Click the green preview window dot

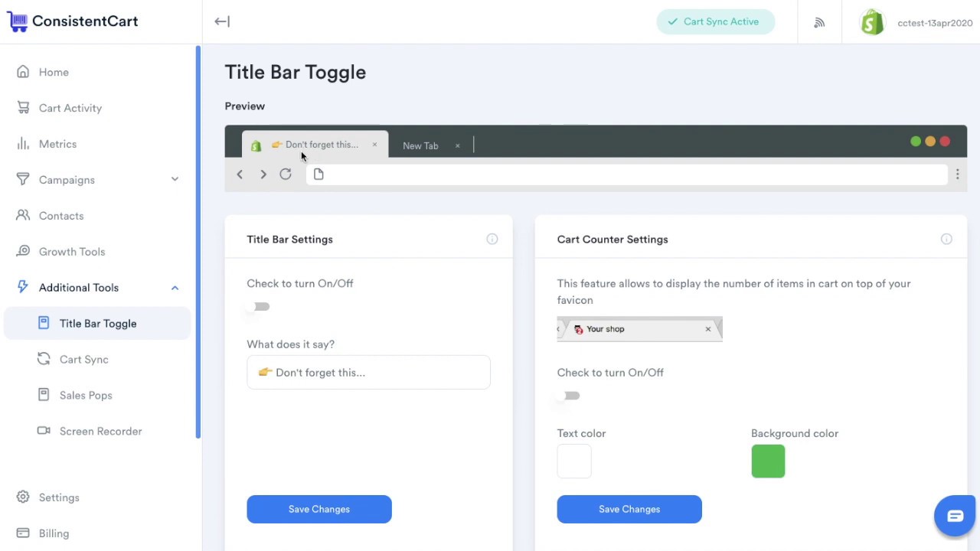click(x=915, y=142)
